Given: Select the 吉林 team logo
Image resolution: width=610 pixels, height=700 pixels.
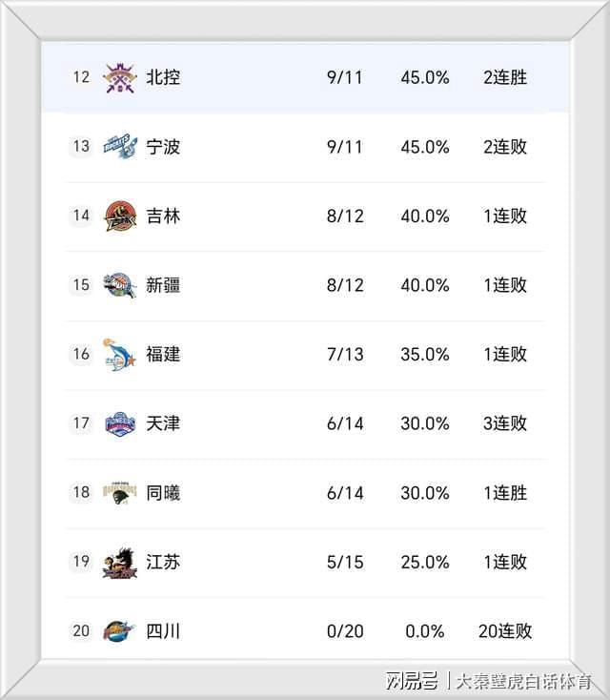Looking at the screenshot, I should 120,216.
